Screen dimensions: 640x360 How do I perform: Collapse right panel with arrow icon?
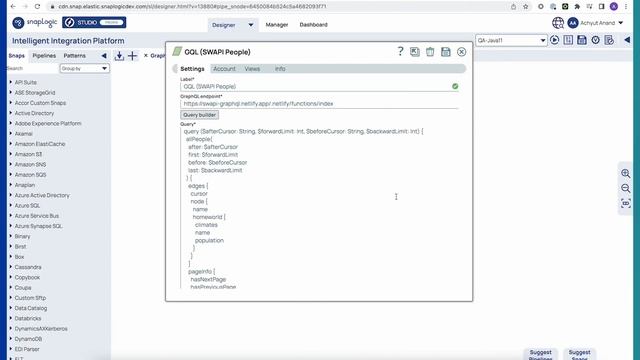pyautogui.click(x=627, y=40)
